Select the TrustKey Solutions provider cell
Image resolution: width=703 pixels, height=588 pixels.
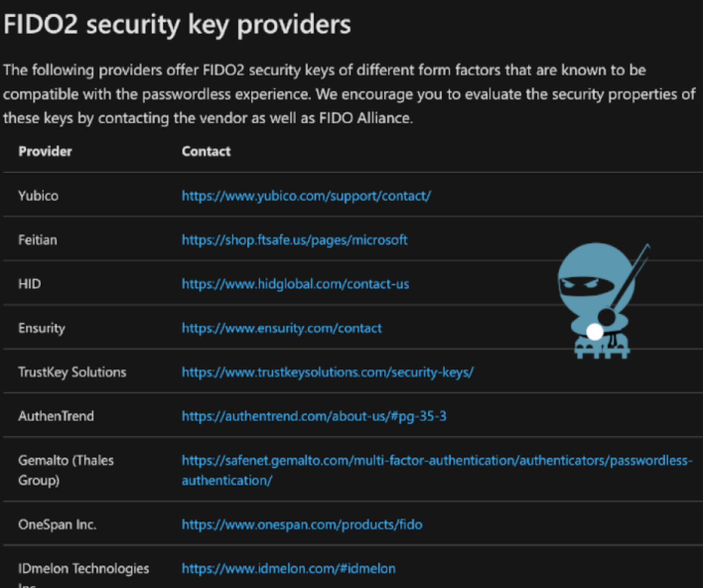tap(72, 372)
